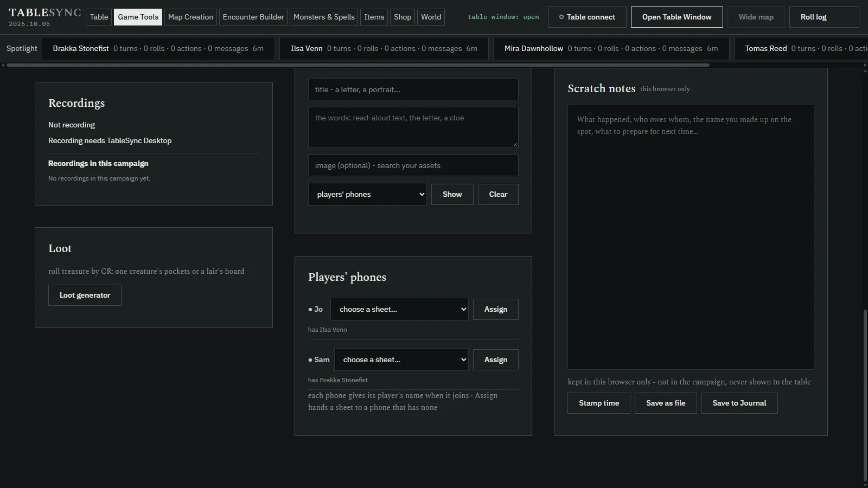Click the spotlight horizontal scrollbar
Image resolution: width=868 pixels, height=488 pixels.
358,65
